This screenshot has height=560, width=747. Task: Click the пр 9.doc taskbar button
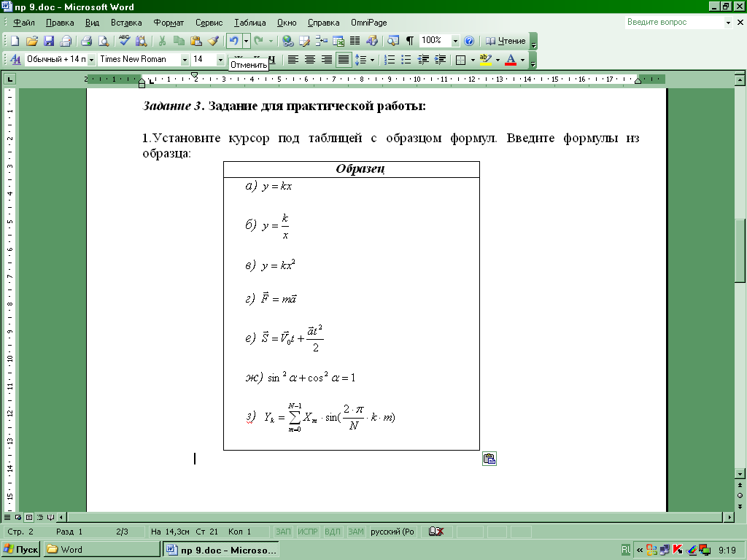[220, 550]
